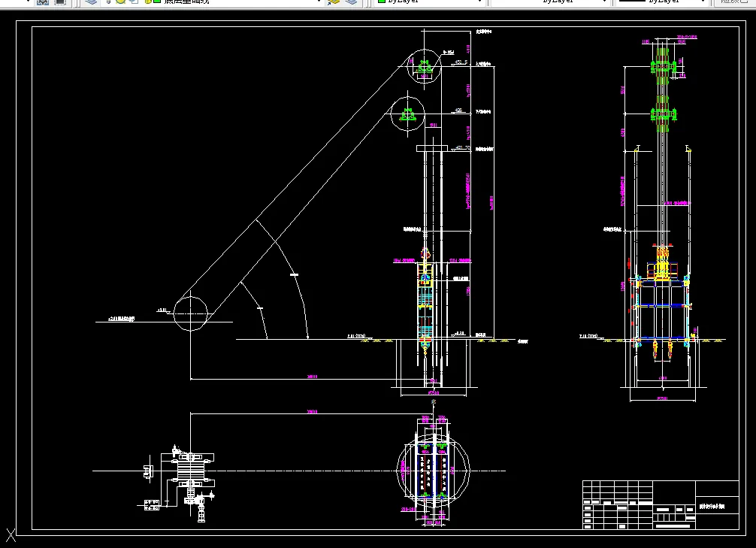Click the green current layer color swatch
This screenshot has height=548, width=756.
pos(157,2)
